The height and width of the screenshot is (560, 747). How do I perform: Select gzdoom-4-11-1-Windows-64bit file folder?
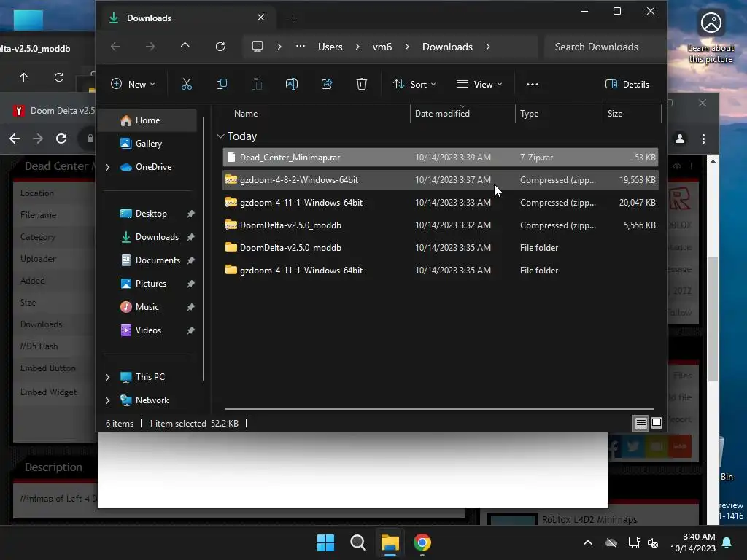[440, 271]
